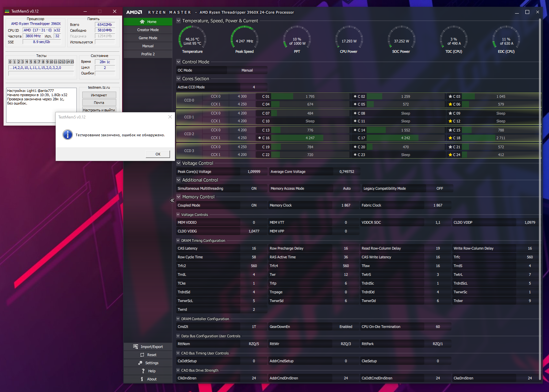Click OK in TestMem5 completion dialog
Screen dimensions: 549x392
[158, 154]
